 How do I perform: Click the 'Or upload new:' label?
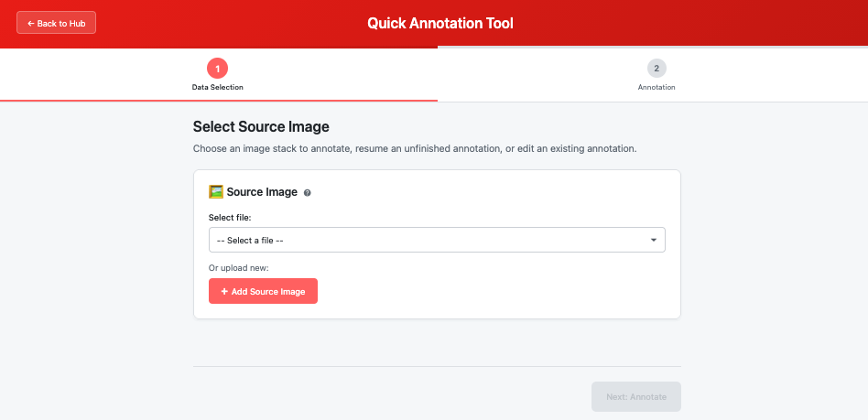click(x=239, y=268)
